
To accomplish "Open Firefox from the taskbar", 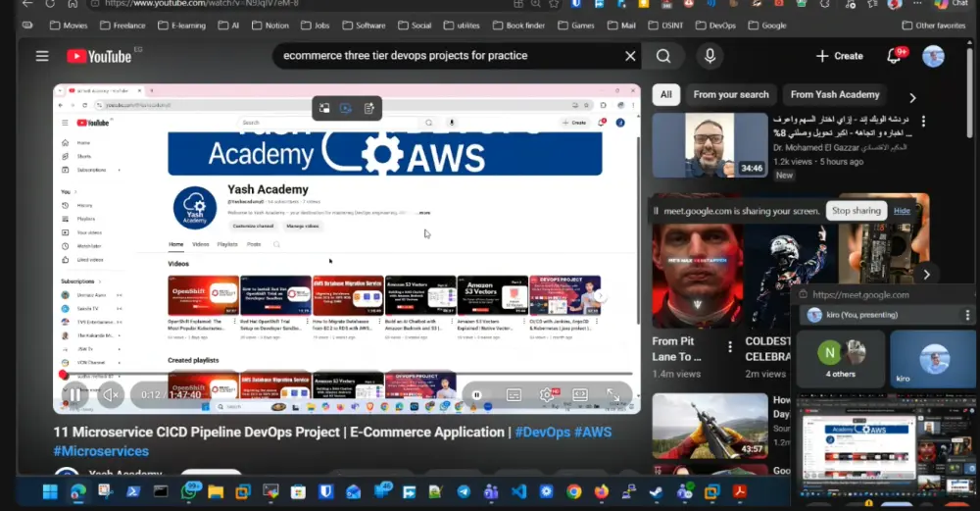I will pyautogui.click(x=602, y=492).
